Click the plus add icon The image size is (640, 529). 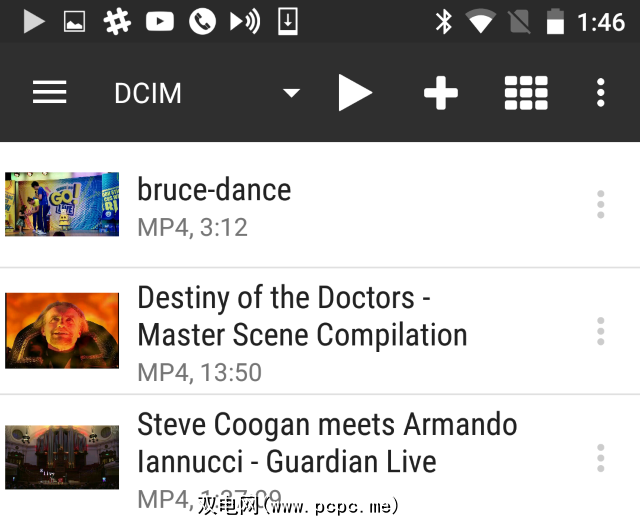click(440, 93)
